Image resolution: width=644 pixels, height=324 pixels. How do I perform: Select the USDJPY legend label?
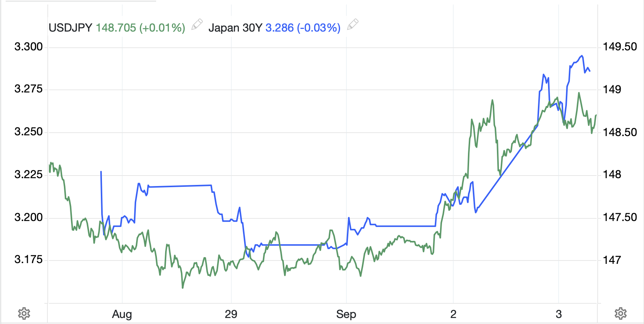pos(70,28)
